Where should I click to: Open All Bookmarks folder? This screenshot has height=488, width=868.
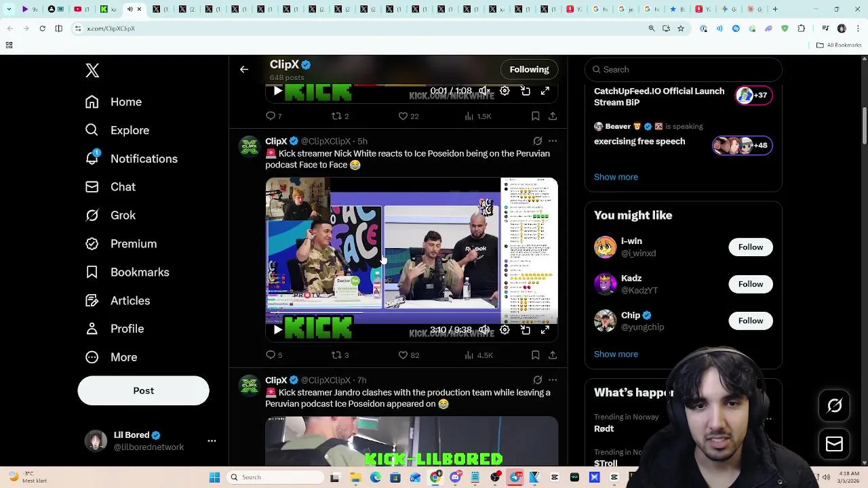[x=839, y=45]
